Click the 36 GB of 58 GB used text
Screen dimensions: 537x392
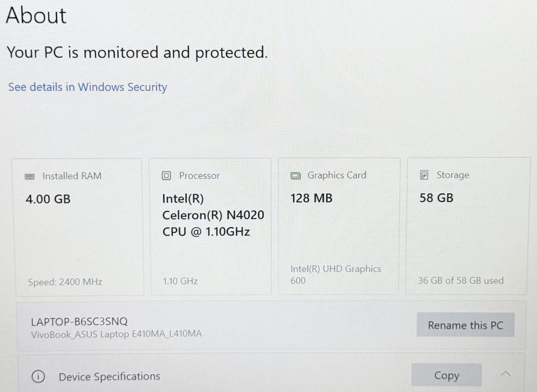[x=461, y=280]
